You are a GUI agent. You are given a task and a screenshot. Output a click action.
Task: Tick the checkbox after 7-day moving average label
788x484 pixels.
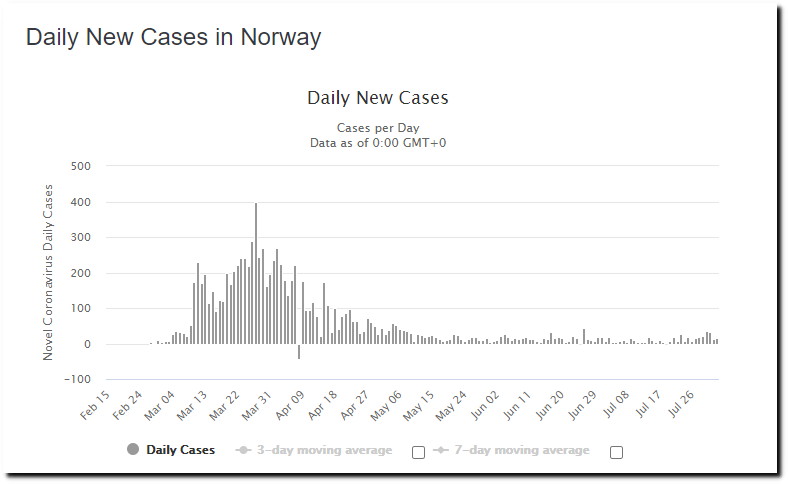click(616, 452)
